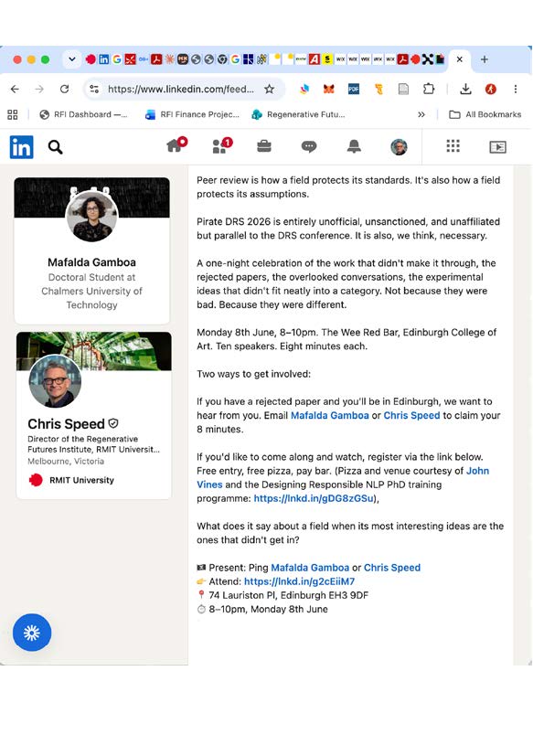The height and width of the screenshot is (756, 533).
Task: Click the John Vines mention link
Action: pyautogui.click(x=343, y=477)
